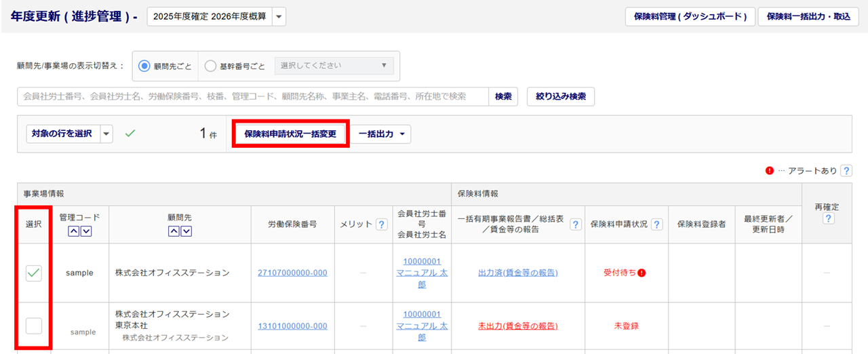This screenshot has height=354, width=868.
Task: Click help icon next to アラートあり legend
Action: [x=846, y=171]
